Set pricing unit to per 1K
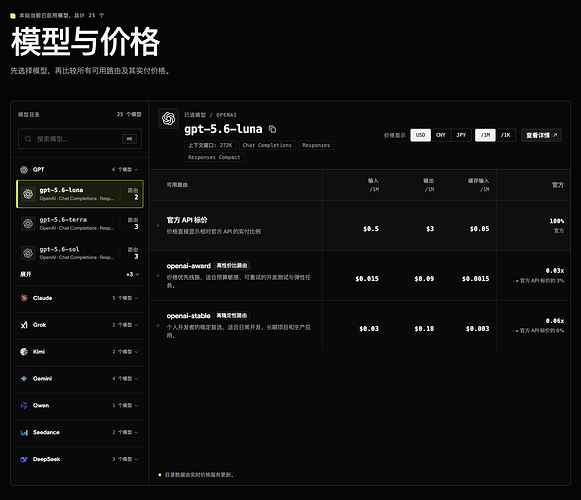This screenshot has width=581, height=500. click(505, 135)
